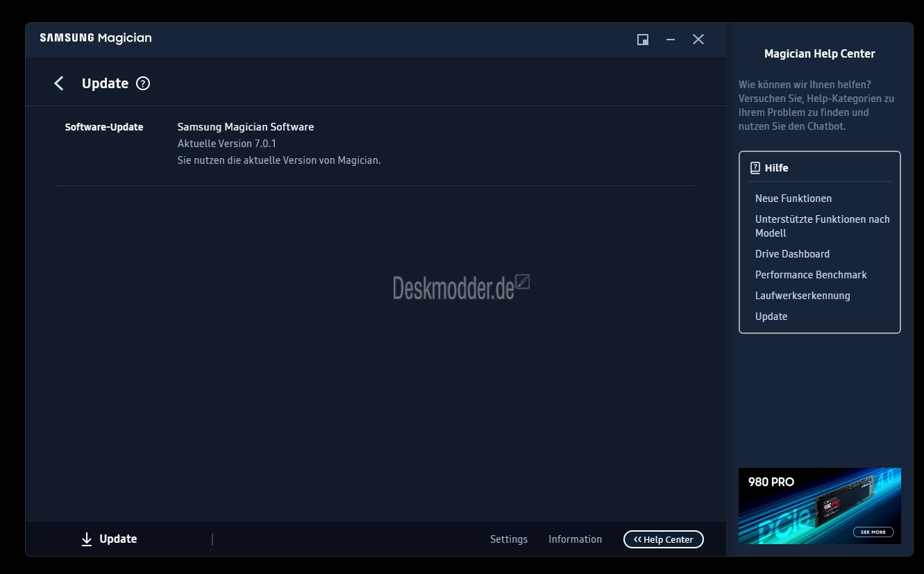
Task: Click the Hilfe book icon
Action: click(x=755, y=167)
